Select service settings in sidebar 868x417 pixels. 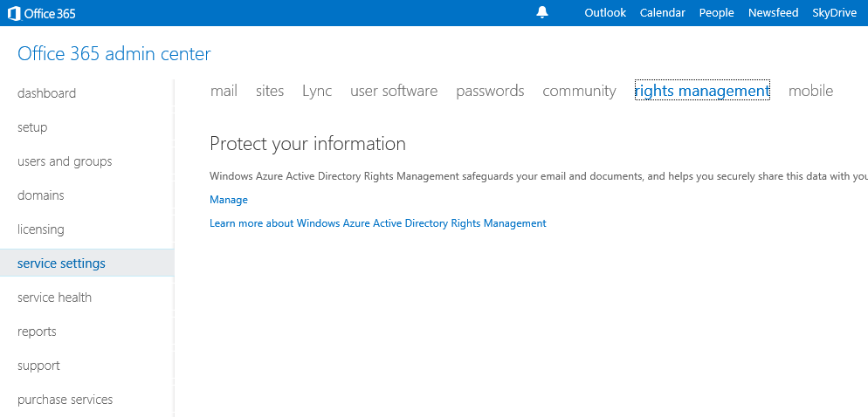click(87, 263)
